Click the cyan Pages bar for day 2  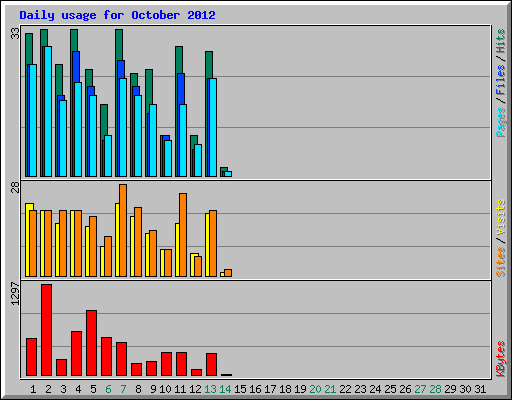48,111
